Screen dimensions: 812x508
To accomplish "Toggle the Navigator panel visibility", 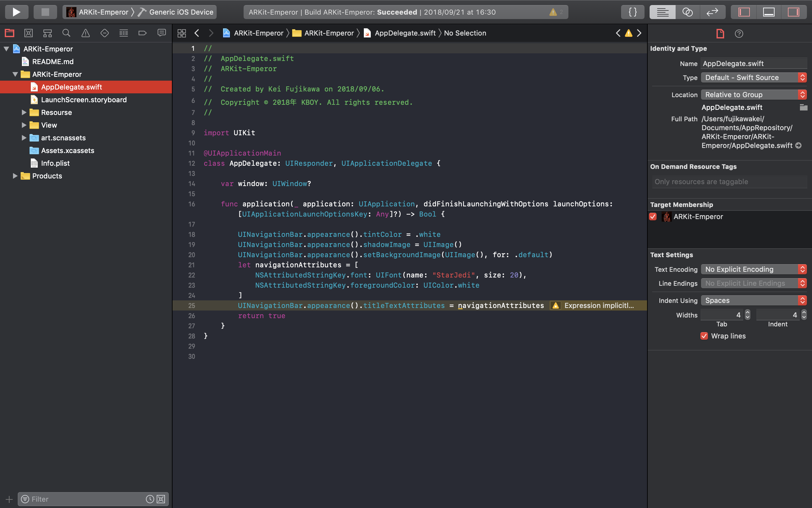I will 744,12.
